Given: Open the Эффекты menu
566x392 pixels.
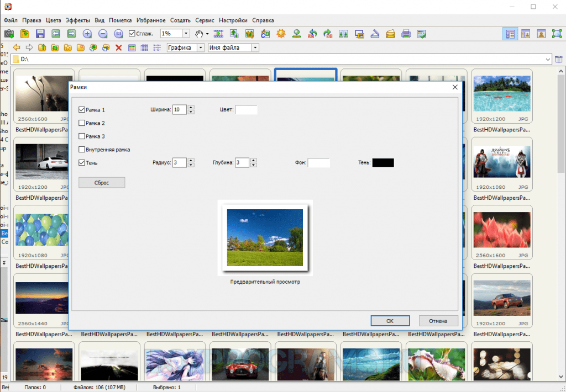Looking at the screenshot, I should point(77,20).
